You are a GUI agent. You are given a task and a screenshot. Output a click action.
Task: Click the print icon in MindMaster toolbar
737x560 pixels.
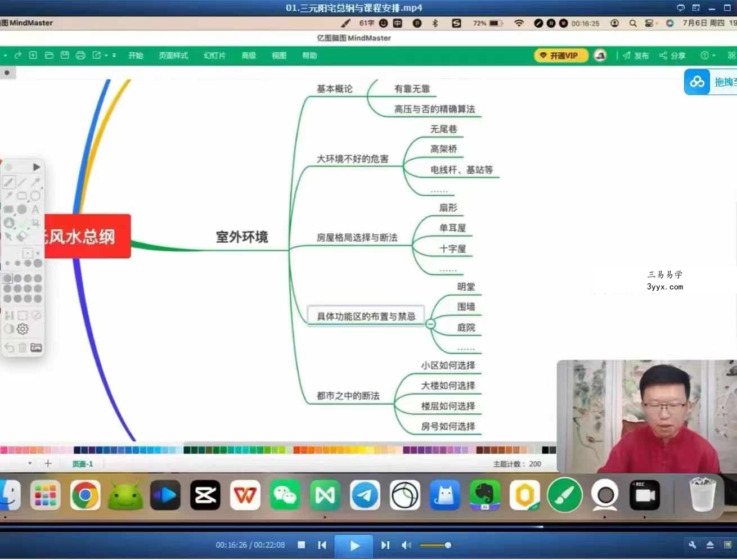[x=80, y=55]
